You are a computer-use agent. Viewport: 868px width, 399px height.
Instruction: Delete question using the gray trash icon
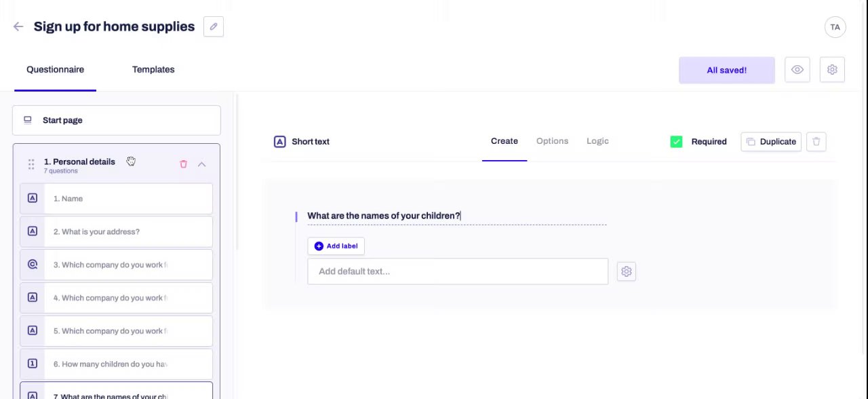coord(816,142)
